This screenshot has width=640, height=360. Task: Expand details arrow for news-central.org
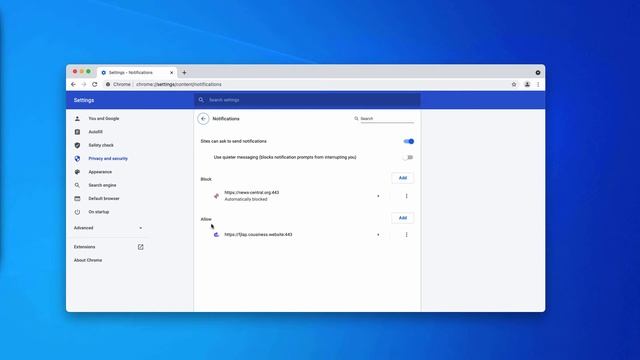378,196
